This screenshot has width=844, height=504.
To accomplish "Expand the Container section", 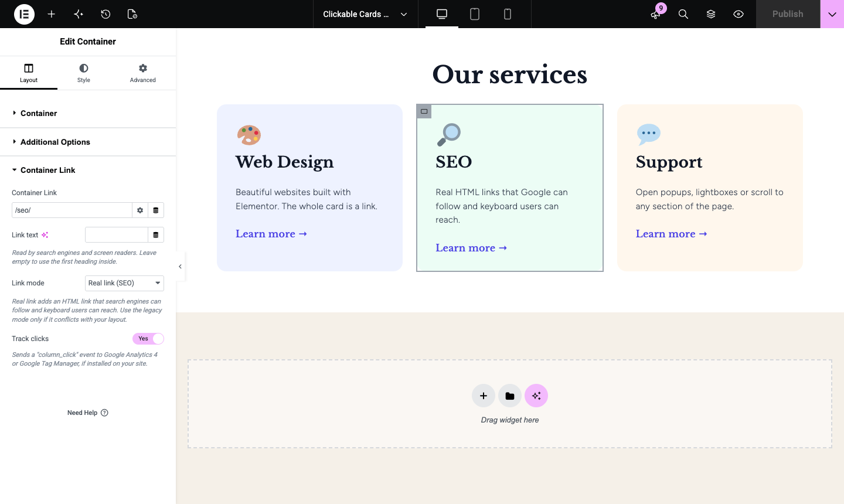I will click(88, 113).
